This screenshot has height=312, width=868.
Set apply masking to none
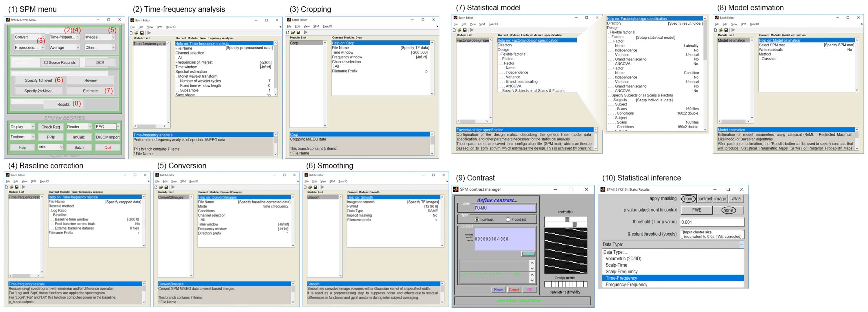point(688,199)
